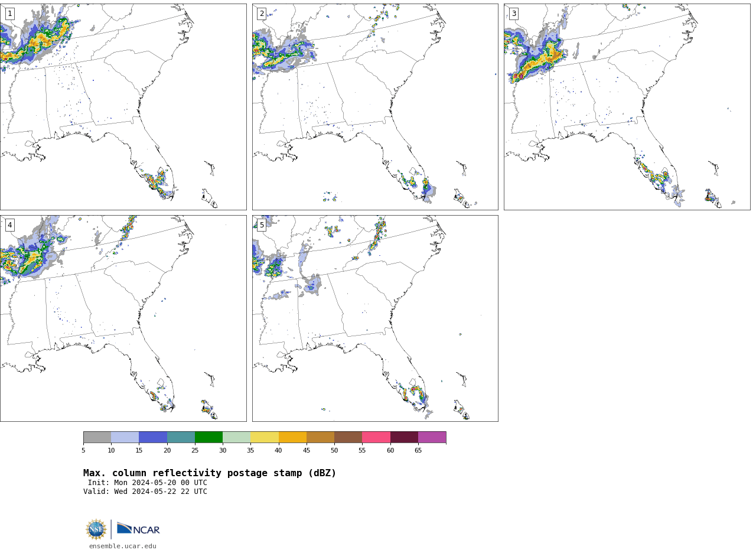Click the ensemble.ucar.edu text
This screenshot has height=553, width=756.
(123, 546)
